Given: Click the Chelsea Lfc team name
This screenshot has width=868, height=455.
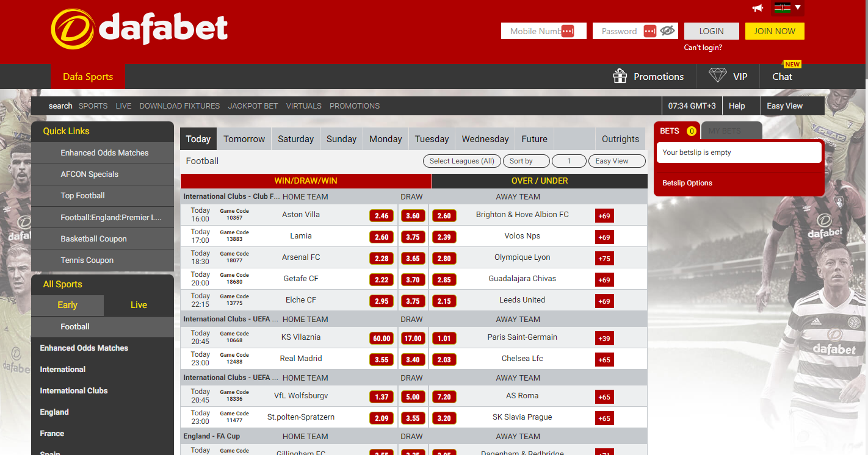Looking at the screenshot, I should tap(522, 358).
